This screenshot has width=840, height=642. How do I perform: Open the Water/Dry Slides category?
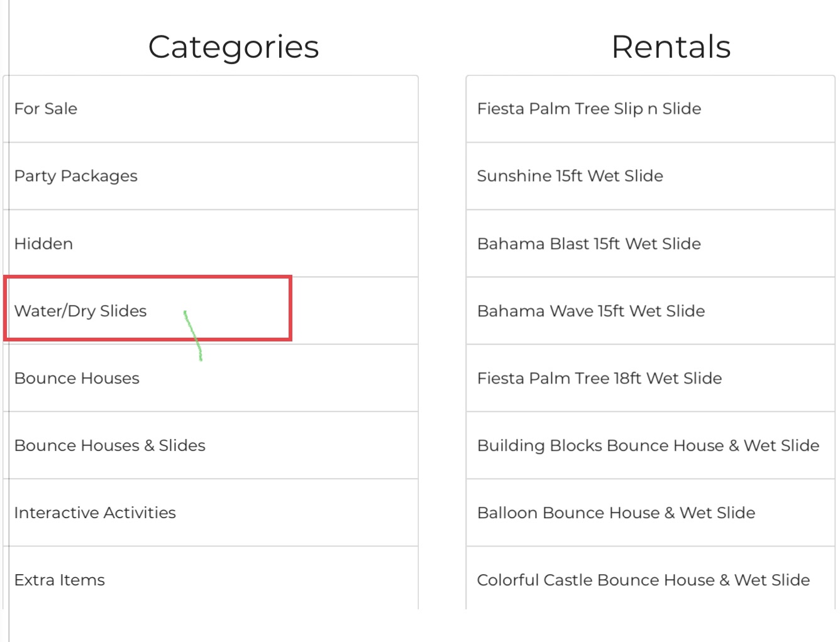tap(80, 311)
